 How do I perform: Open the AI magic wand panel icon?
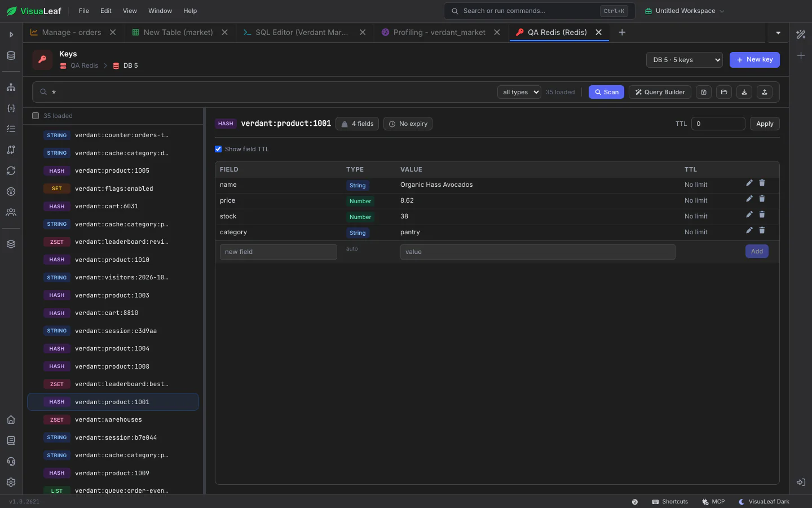pyautogui.click(x=801, y=34)
